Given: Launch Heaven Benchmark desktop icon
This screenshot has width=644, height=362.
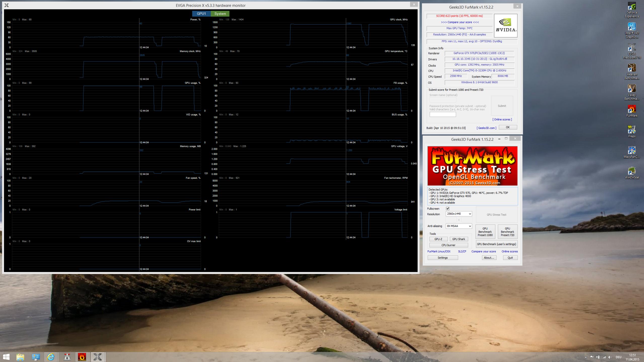Looking at the screenshot, I should coord(631,71).
